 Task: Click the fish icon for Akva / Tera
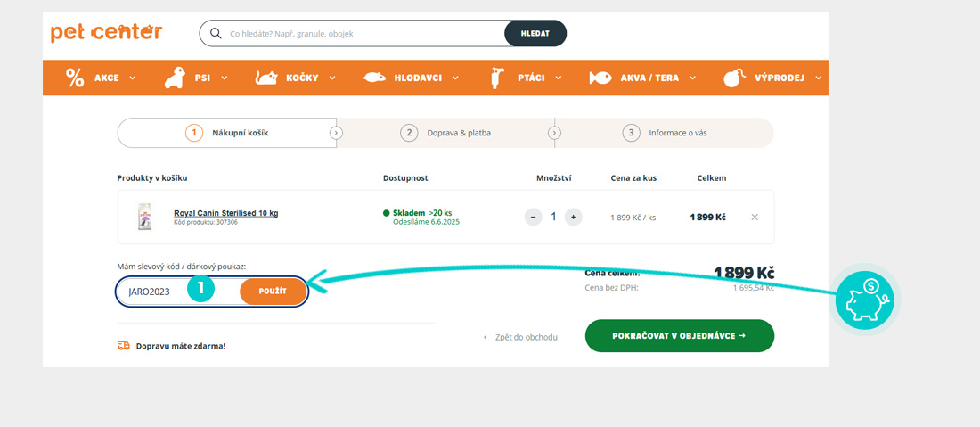pyautogui.click(x=600, y=78)
